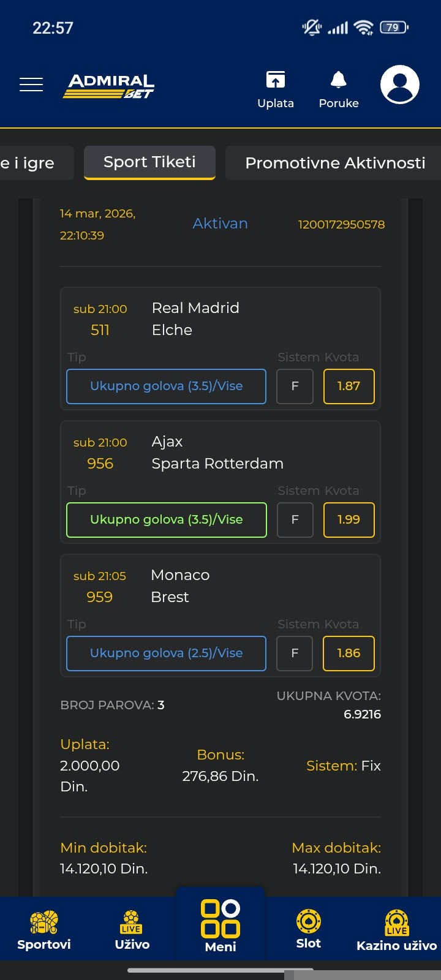Select Ajax Ukupno golova (3.5)/Vise tip
The image size is (441, 980).
pos(166,520)
